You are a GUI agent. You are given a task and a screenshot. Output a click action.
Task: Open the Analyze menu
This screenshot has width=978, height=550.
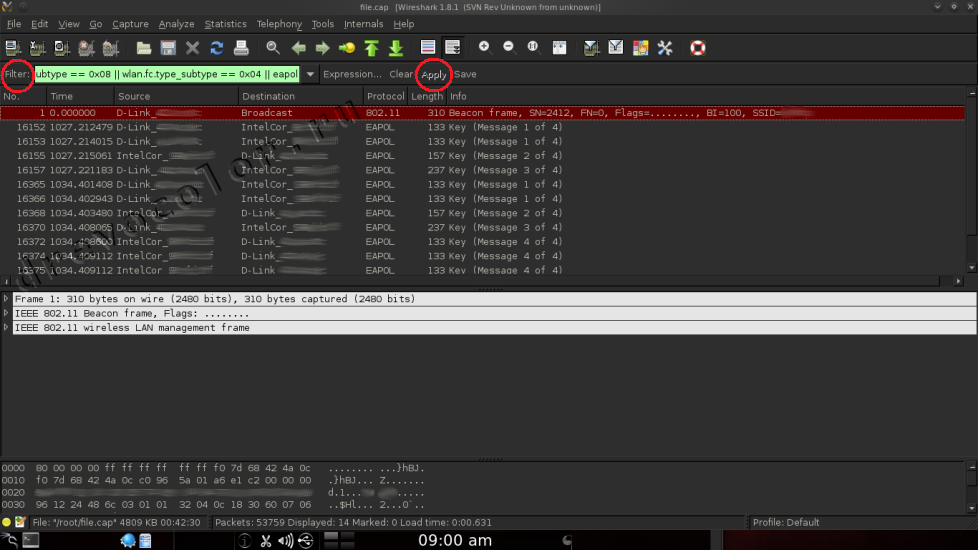(x=177, y=24)
